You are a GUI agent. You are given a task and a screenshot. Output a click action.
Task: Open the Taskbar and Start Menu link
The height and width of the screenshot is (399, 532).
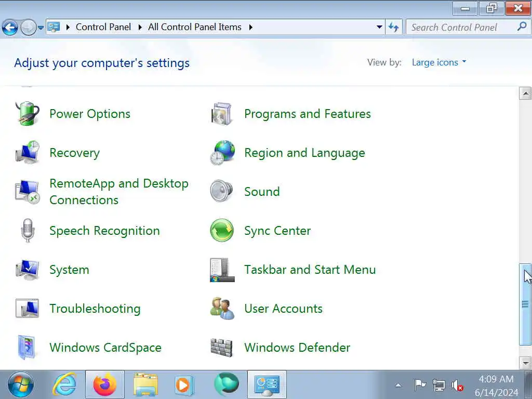(310, 270)
